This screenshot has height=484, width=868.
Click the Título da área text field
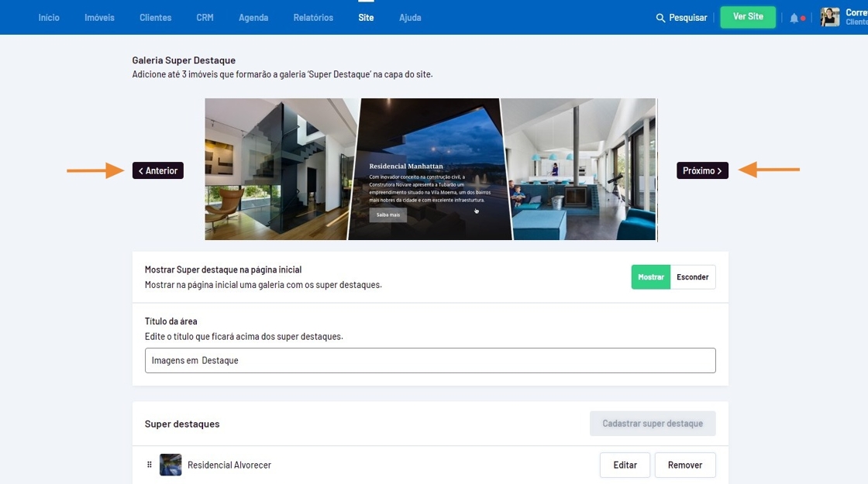(429, 360)
